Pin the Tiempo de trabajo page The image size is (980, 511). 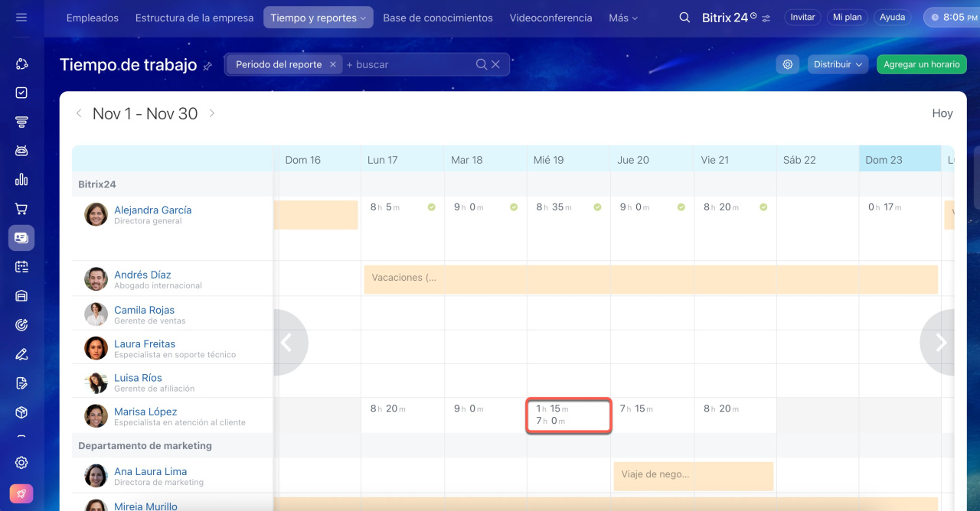tap(207, 67)
